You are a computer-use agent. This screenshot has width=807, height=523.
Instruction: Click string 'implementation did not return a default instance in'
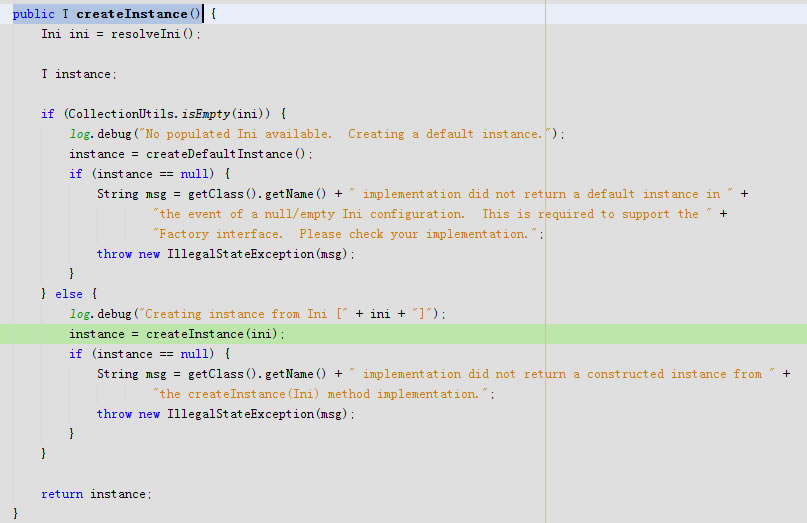541,194
